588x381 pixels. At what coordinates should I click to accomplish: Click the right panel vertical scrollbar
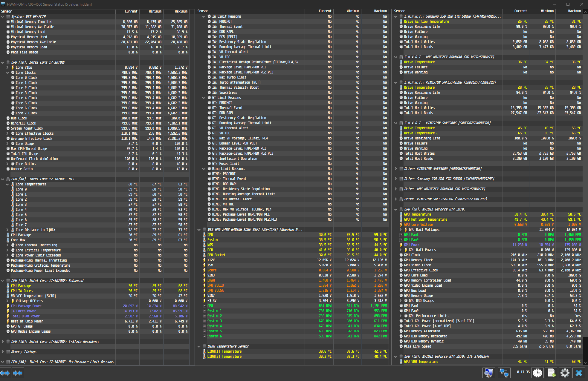pos(585,179)
